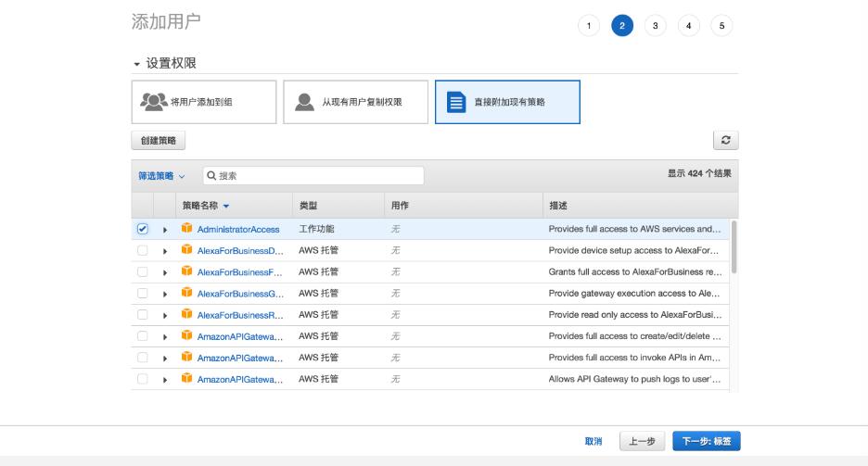Uncheck the AdministratorAccess policy checkbox
The image size is (868, 466).
(142, 229)
